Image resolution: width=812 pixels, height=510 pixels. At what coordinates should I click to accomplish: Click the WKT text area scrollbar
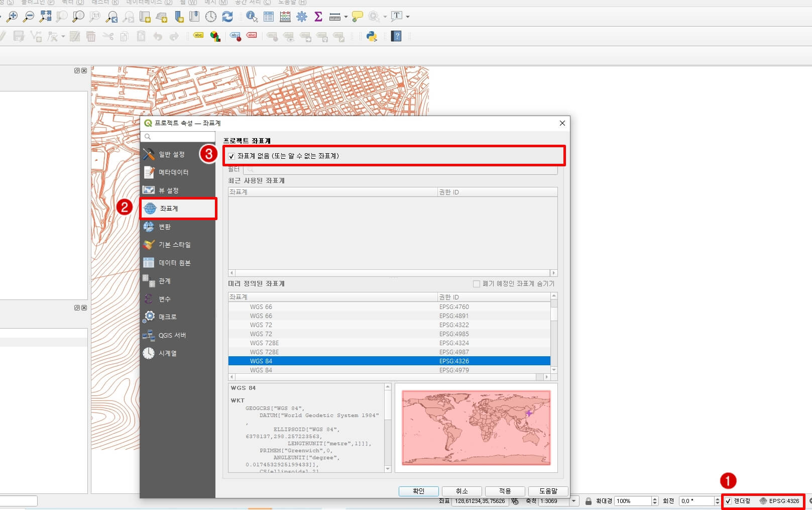point(387,428)
